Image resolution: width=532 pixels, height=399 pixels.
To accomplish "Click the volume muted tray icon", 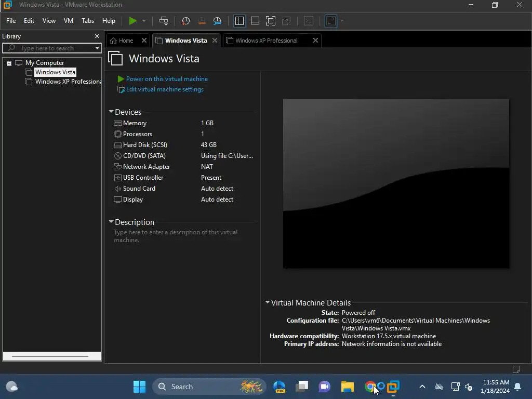I will [469, 387].
